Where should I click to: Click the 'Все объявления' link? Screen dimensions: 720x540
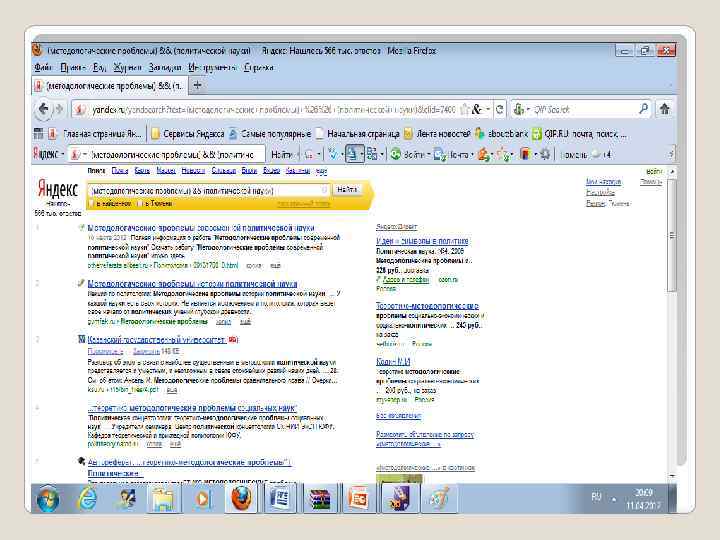coord(398,416)
